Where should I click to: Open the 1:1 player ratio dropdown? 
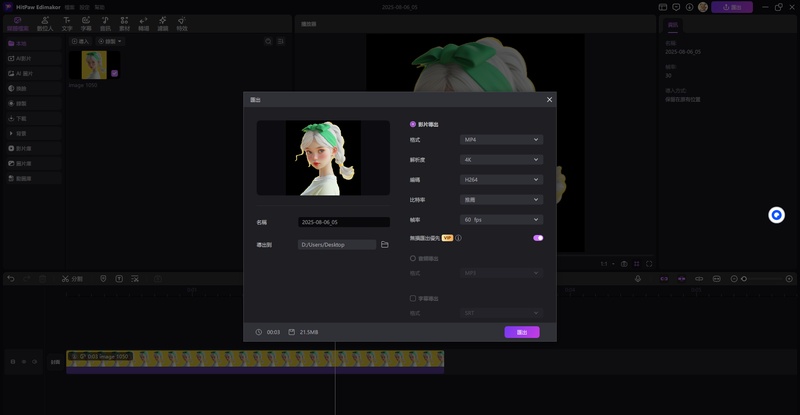[607, 264]
